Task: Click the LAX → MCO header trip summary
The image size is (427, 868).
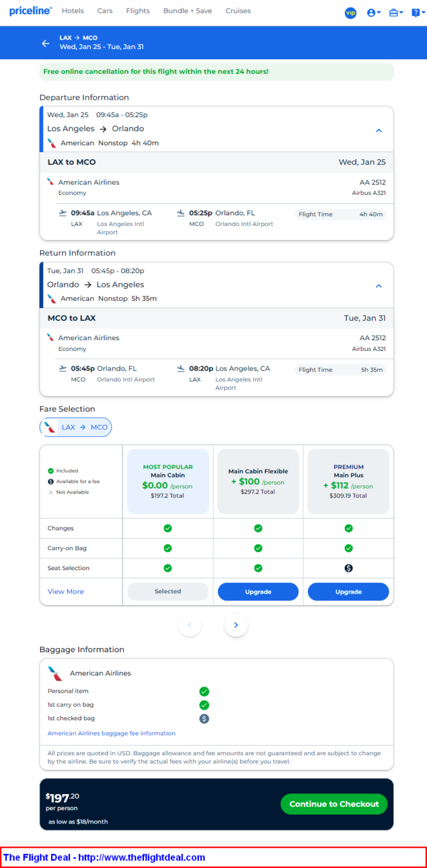Action: 102,43
